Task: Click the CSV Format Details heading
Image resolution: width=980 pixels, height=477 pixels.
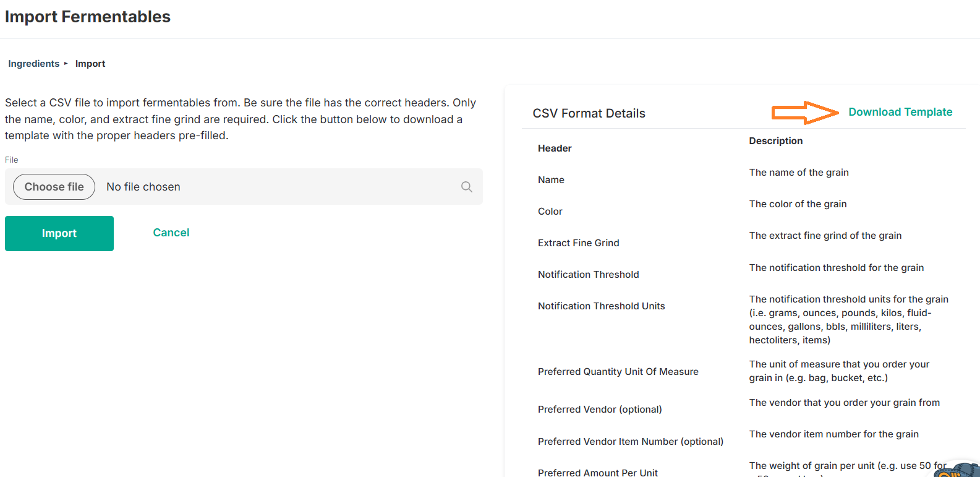Action: tap(589, 113)
